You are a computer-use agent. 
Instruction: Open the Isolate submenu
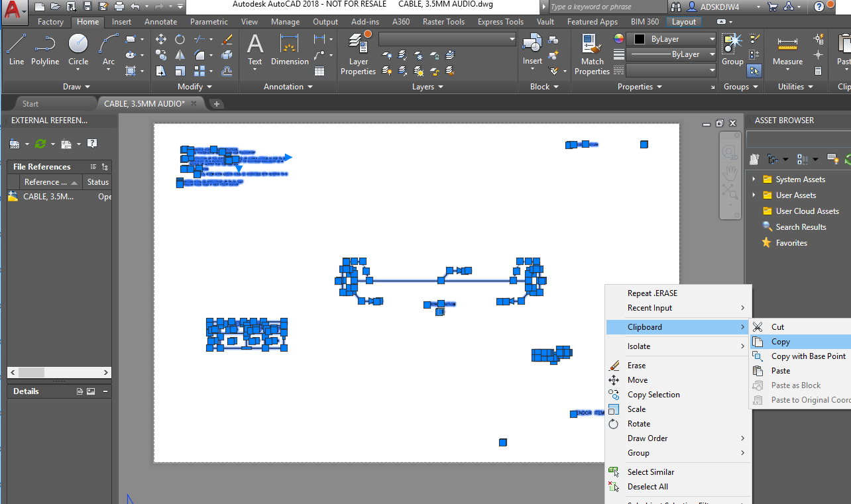click(x=679, y=346)
